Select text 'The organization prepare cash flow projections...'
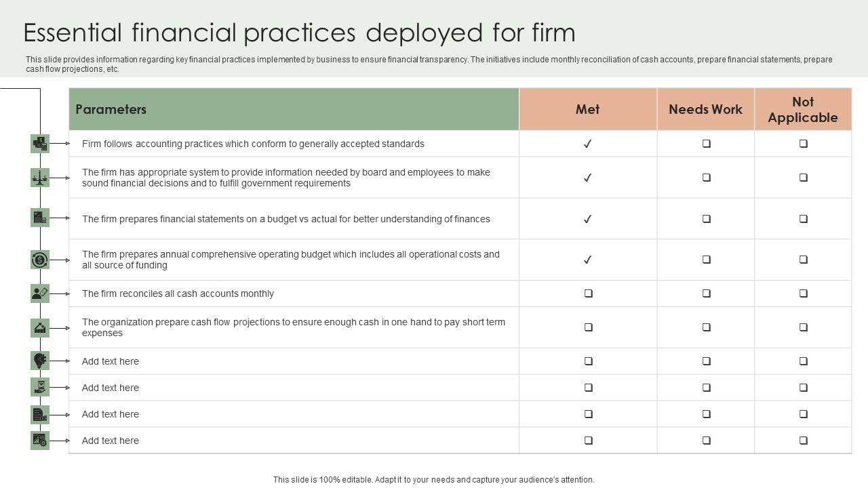The height and width of the screenshot is (488, 868). (294, 327)
